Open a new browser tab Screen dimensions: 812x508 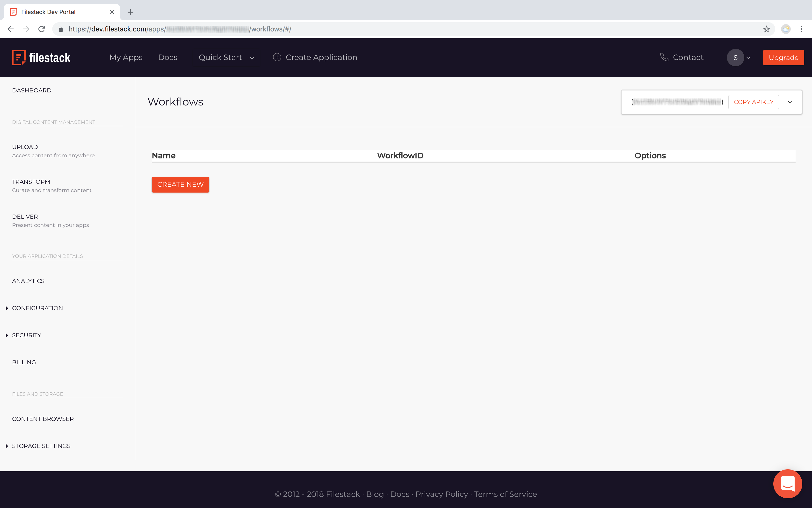click(x=130, y=12)
